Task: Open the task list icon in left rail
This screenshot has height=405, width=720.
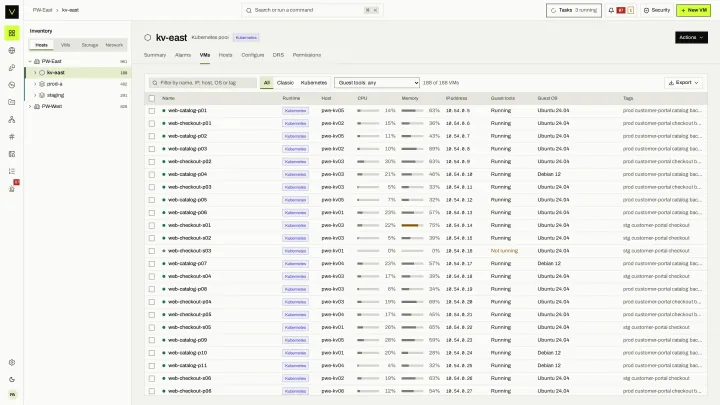Action: pos(12,171)
